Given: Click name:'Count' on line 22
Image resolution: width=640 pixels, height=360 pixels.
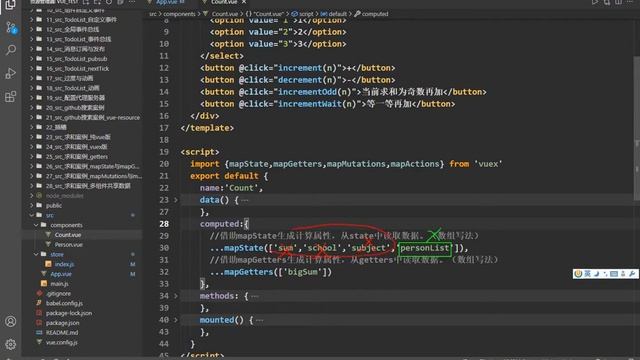Looking at the screenshot, I should 231,188.
